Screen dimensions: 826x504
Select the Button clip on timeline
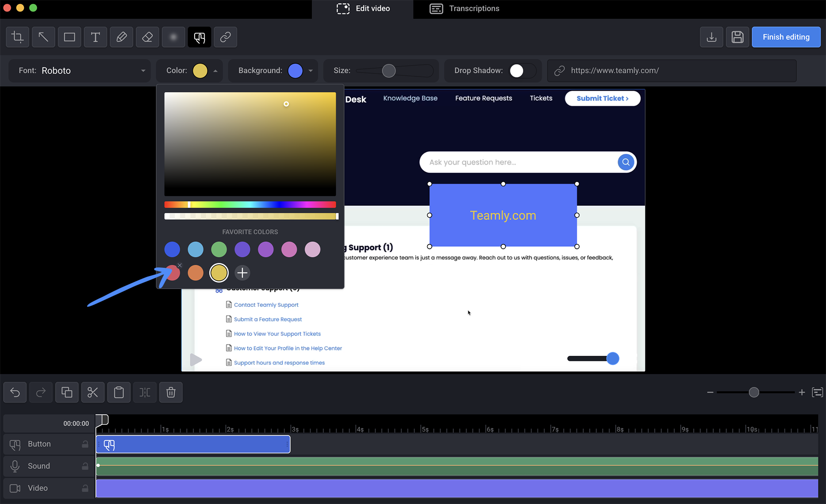click(193, 445)
